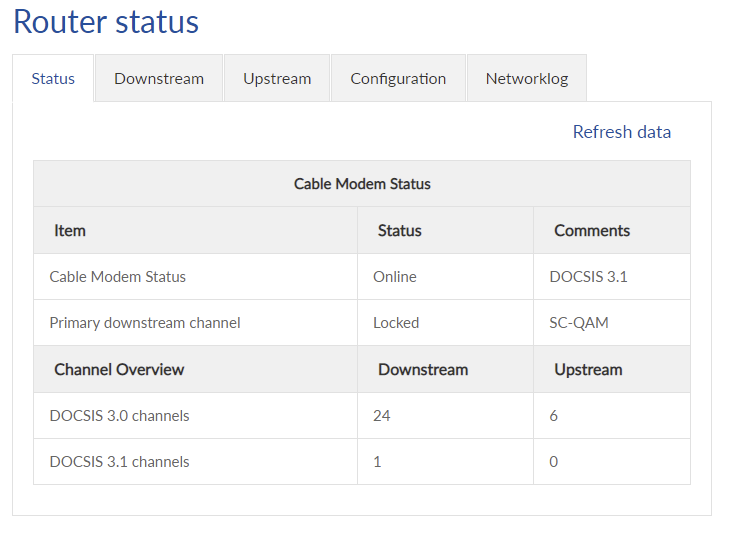
Task: Click the Primary downstream channel row label
Action: 145,323
